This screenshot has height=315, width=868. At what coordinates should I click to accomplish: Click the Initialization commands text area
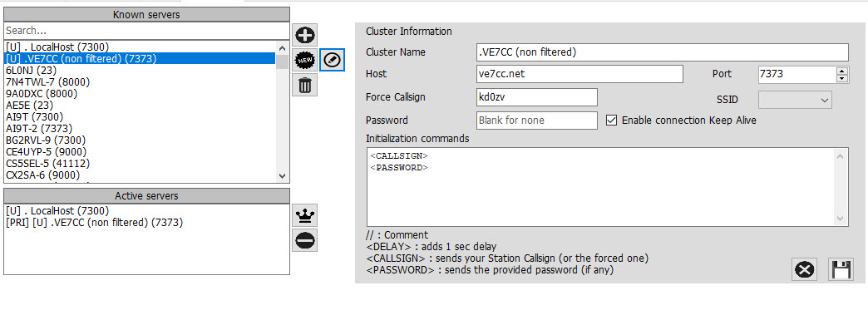(607, 186)
